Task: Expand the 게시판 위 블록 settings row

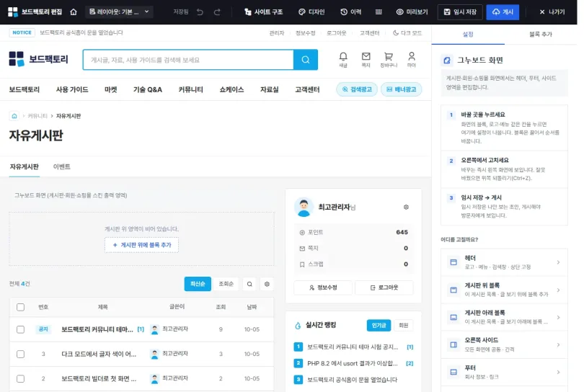Action: 504,290
